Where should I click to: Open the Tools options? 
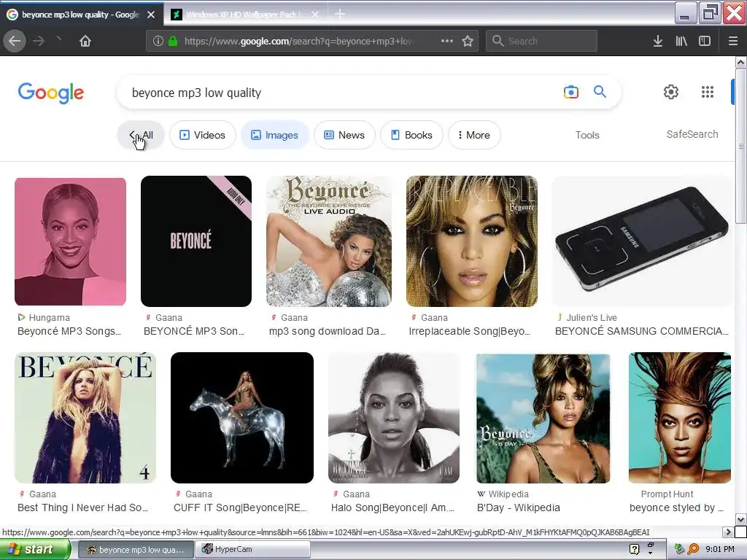[587, 135]
